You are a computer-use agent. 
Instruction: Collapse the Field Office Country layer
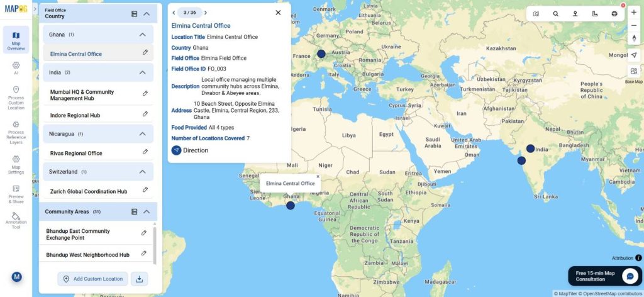tap(147, 14)
